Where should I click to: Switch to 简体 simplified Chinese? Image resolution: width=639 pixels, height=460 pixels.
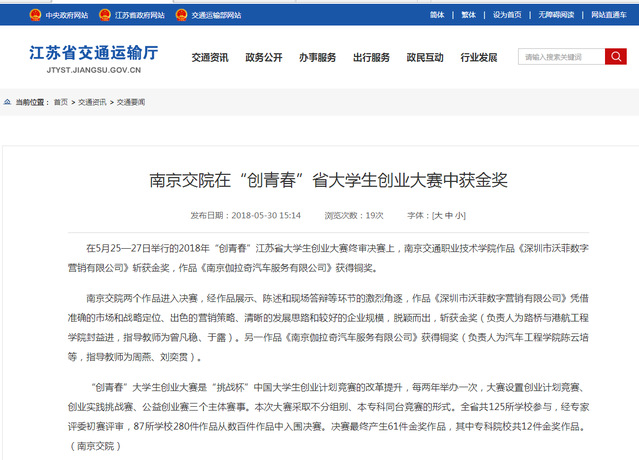point(436,15)
